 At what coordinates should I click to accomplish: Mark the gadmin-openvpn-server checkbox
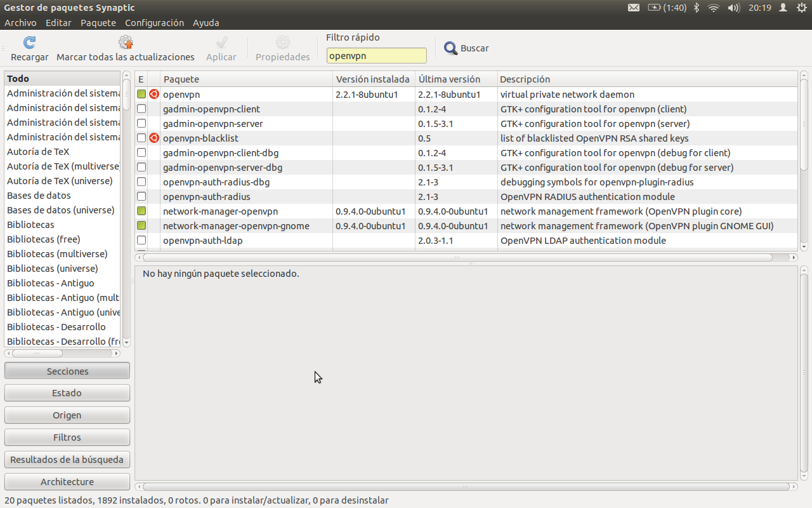click(141, 123)
